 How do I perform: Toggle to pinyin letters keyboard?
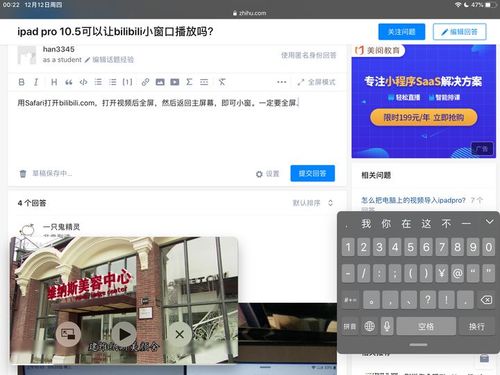pyautogui.click(x=350, y=326)
